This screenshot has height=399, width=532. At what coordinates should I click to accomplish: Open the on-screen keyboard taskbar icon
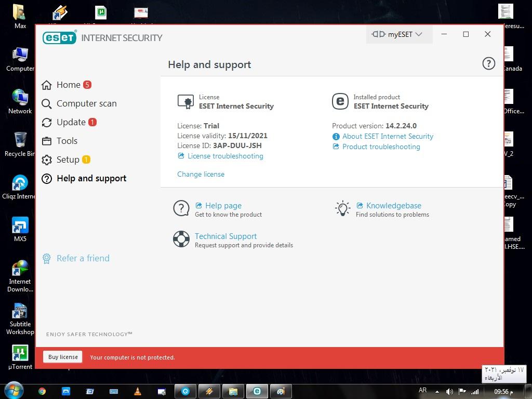[x=114, y=392]
